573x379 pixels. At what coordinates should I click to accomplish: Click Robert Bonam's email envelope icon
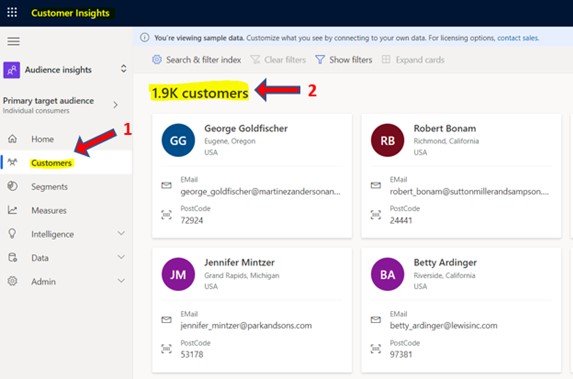(376, 185)
